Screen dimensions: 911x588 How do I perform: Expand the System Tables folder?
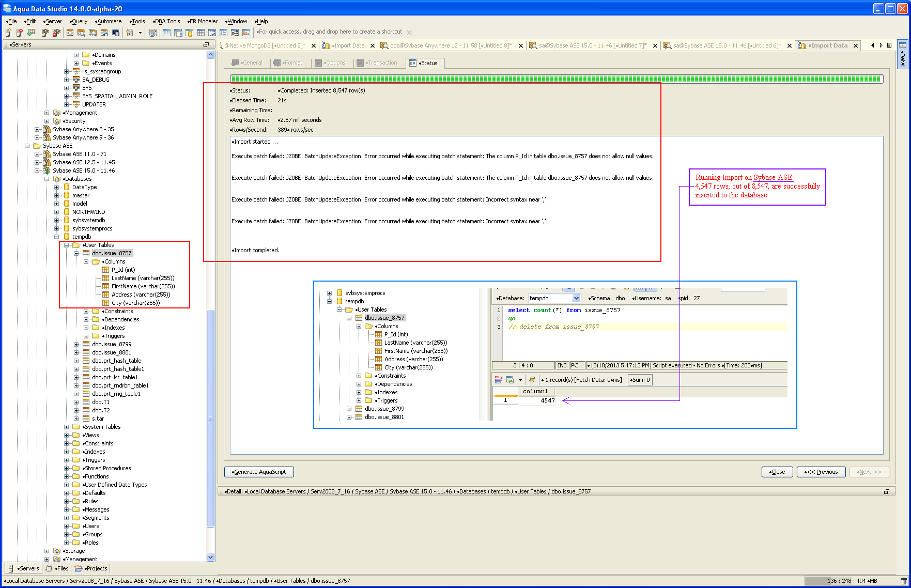point(67,427)
